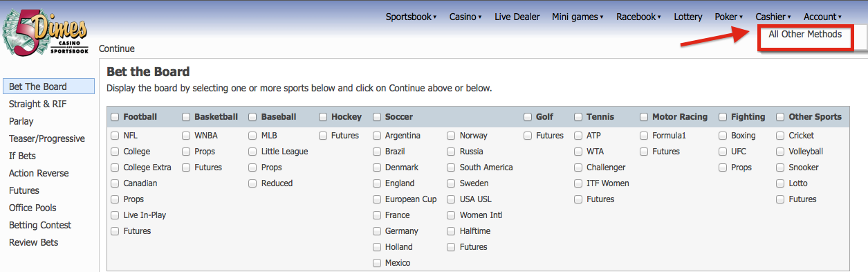This screenshot has height=272, width=868.
Task: Select All Other Methods option
Action: point(805,34)
